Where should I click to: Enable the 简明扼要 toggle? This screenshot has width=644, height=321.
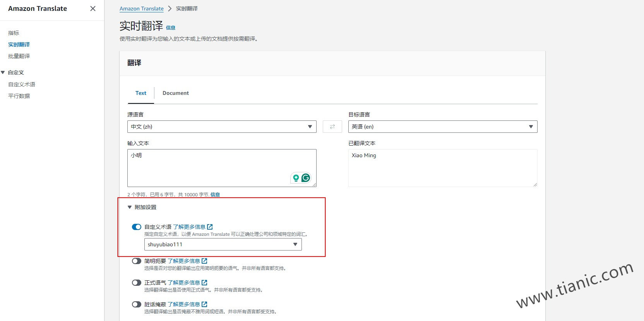pos(137,261)
